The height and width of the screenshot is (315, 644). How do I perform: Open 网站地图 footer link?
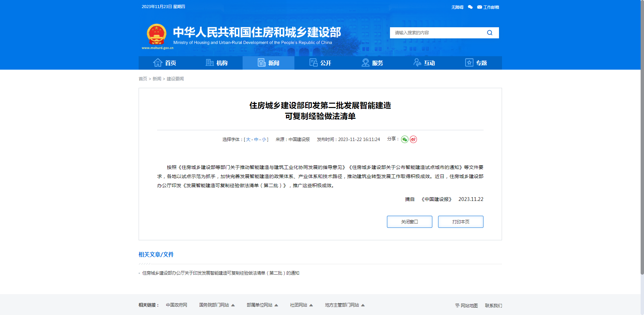[x=469, y=306]
